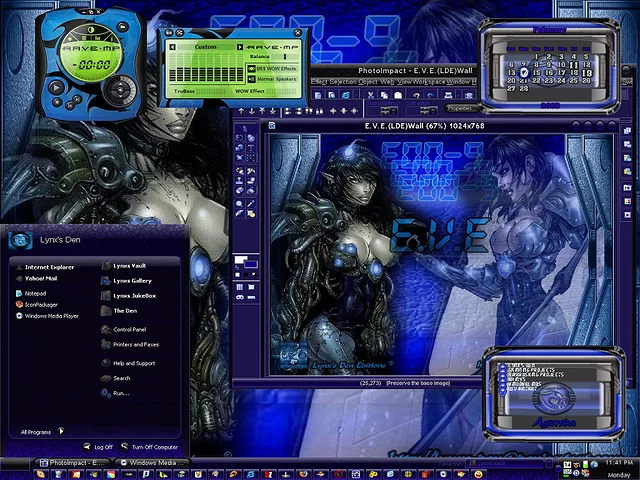Select the Pick tool in PhotoImpact toolbox

point(245,129)
